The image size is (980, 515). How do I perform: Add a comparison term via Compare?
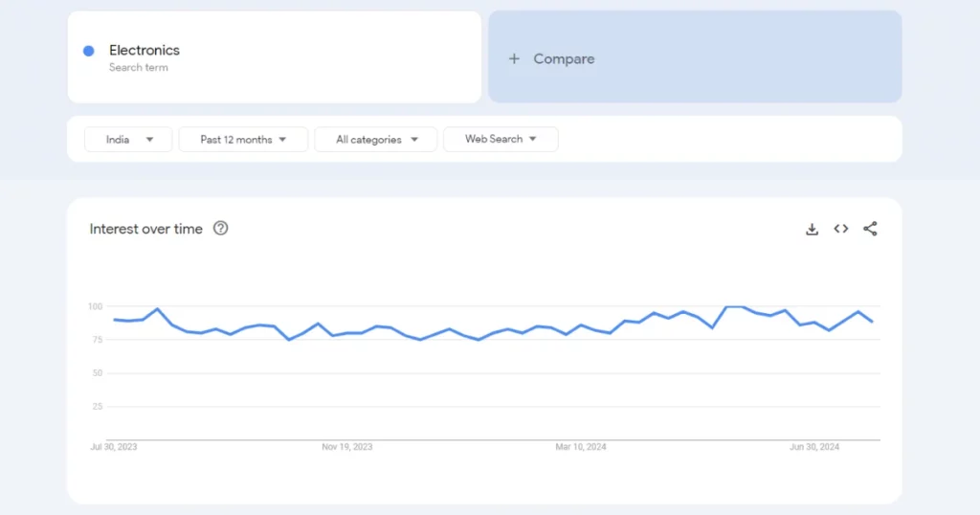coord(695,56)
